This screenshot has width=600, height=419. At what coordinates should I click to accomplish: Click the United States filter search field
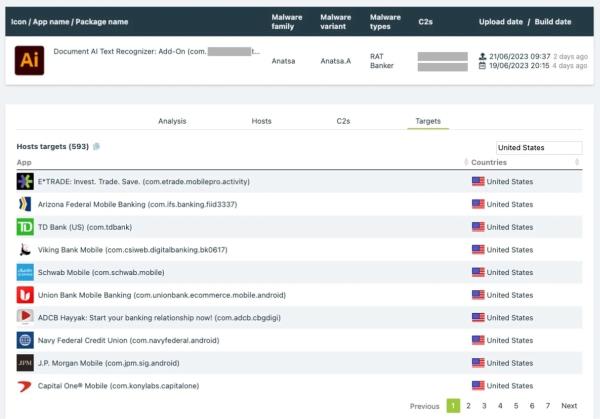click(539, 148)
